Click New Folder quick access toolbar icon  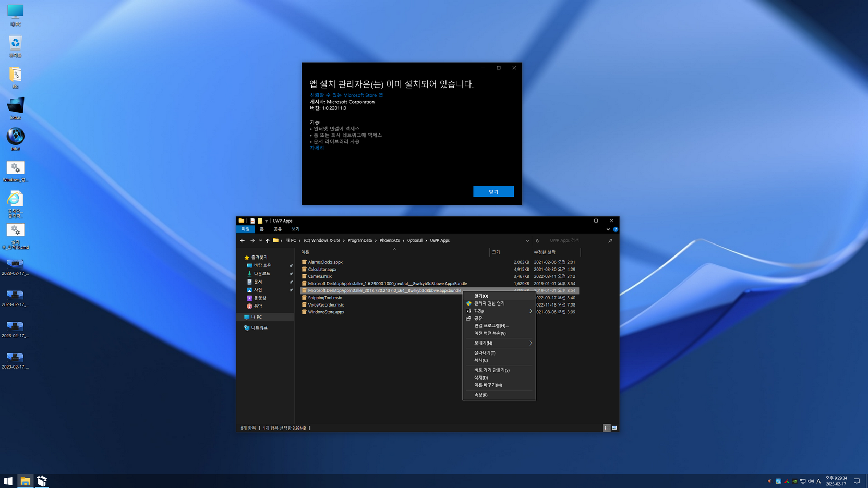260,221
